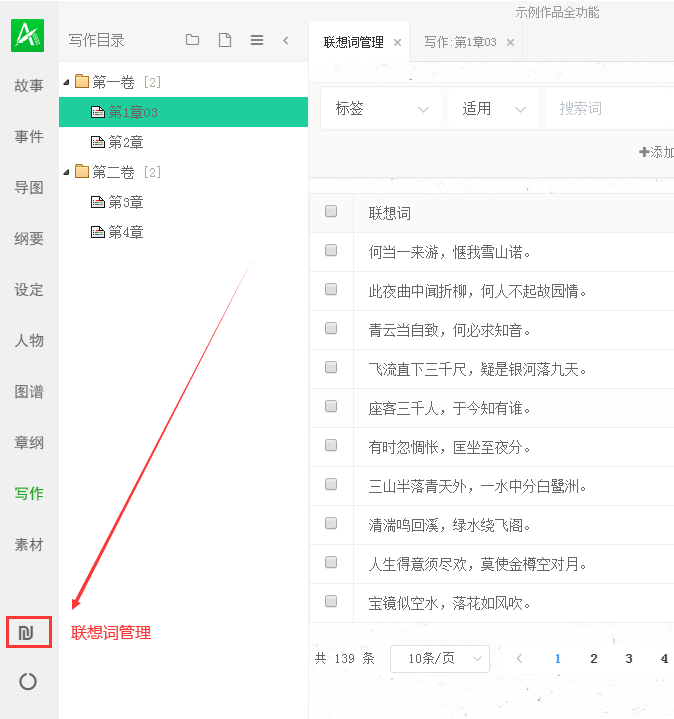The width and height of the screenshot is (674, 719).
Task: Open 人物 in the left sidebar
Action: click(29, 340)
